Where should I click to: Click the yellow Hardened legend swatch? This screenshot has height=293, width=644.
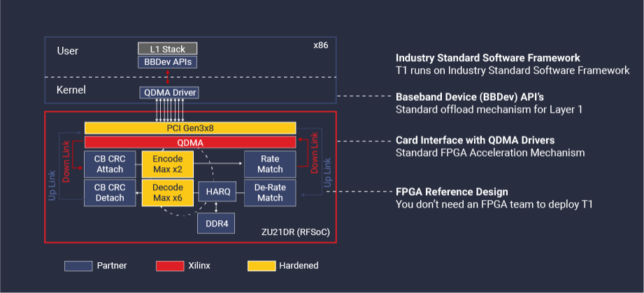[262, 266]
